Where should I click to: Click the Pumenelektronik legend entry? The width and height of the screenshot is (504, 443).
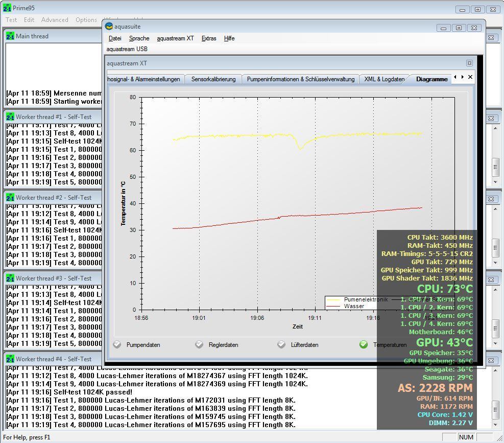point(357,299)
